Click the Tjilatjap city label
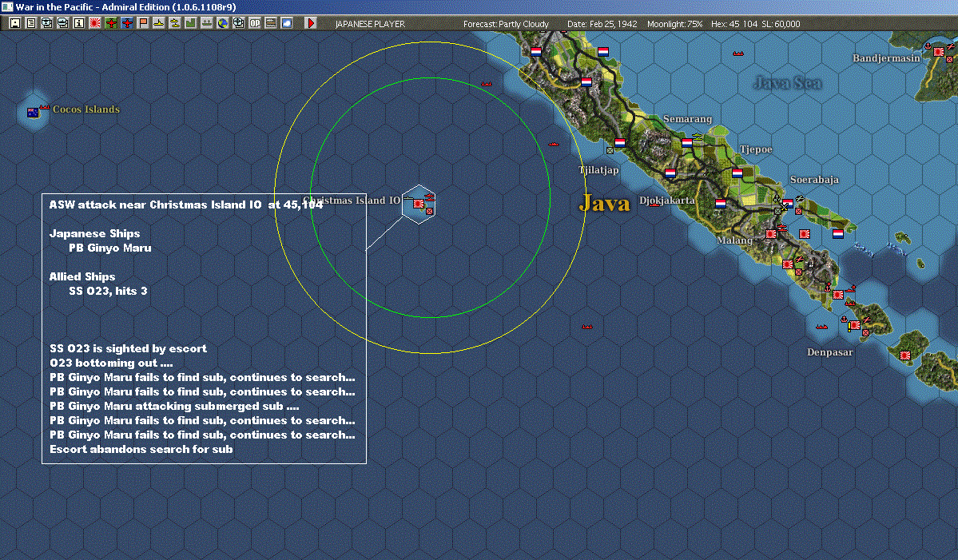Viewport: 958px width, 560px height. pos(598,170)
